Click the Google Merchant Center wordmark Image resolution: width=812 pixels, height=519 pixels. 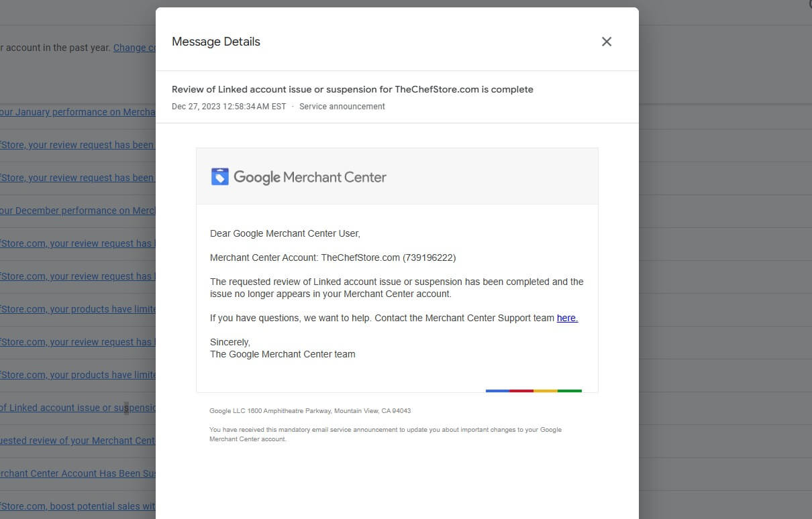(310, 178)
